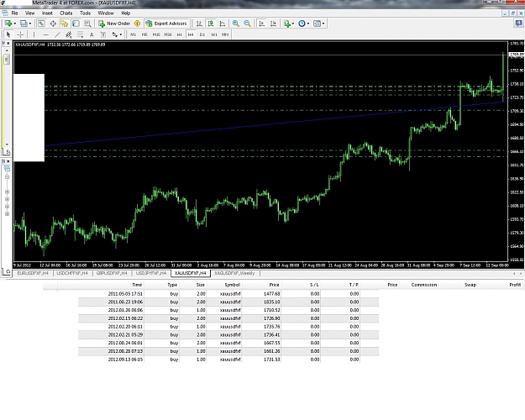
Task: Switch to XAGUSDFXF,Weekly chart tab
Action: pyautogui.click(x=234, y=273)
